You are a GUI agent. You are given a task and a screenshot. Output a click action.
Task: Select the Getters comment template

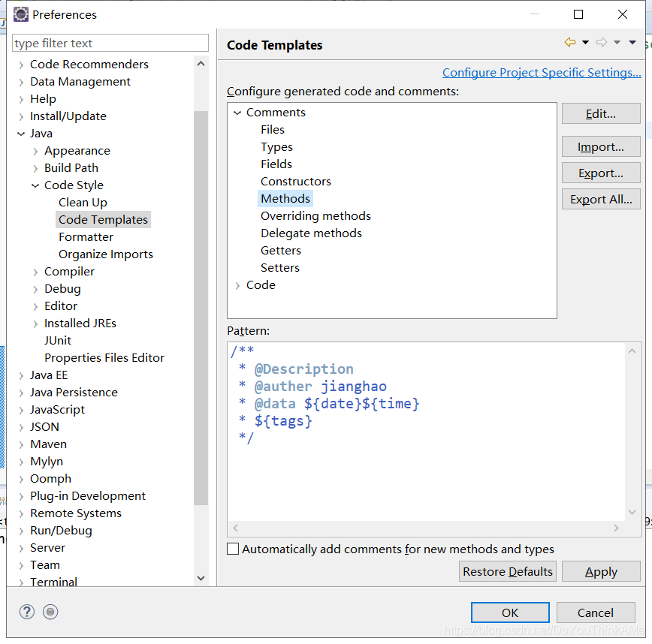coord(281,250)
